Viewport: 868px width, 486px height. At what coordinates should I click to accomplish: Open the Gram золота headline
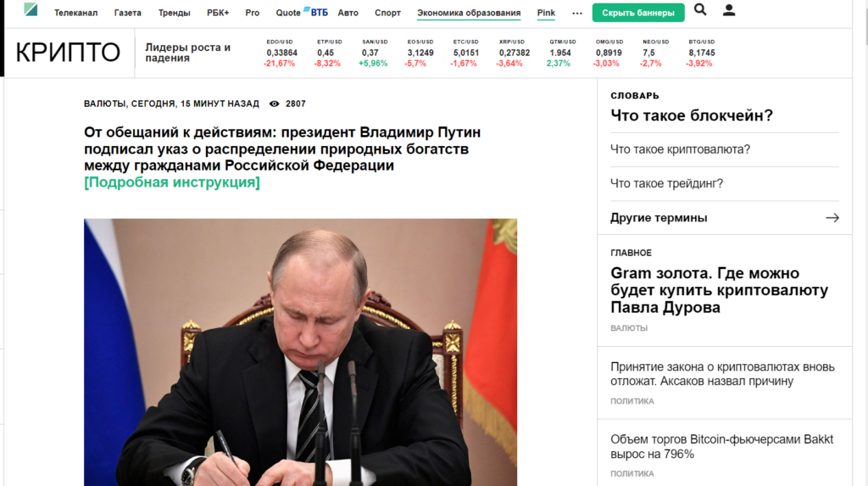click(719, 290)
